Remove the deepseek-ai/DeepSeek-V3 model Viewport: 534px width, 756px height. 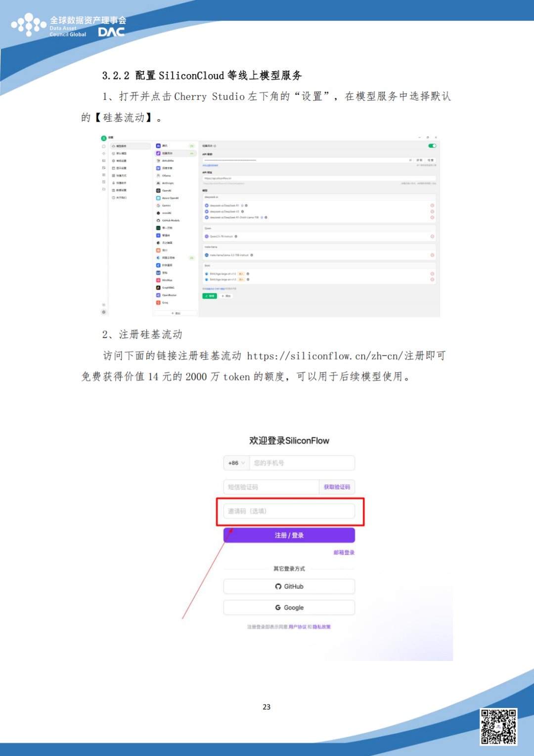click(432, 212)
